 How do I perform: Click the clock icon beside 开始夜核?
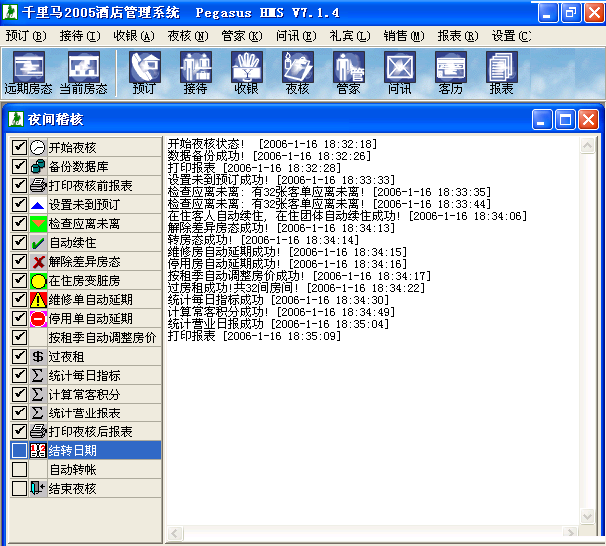[x=38, y=147]
